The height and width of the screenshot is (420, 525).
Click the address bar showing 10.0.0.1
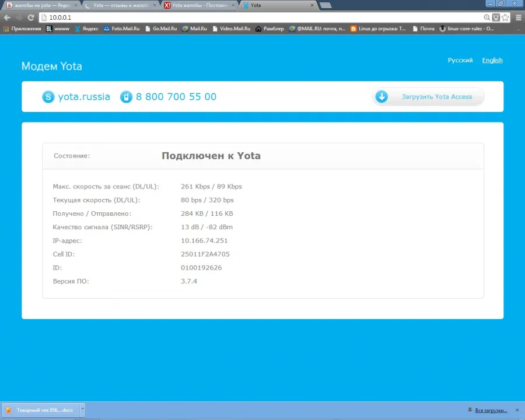tap(261, 17)
